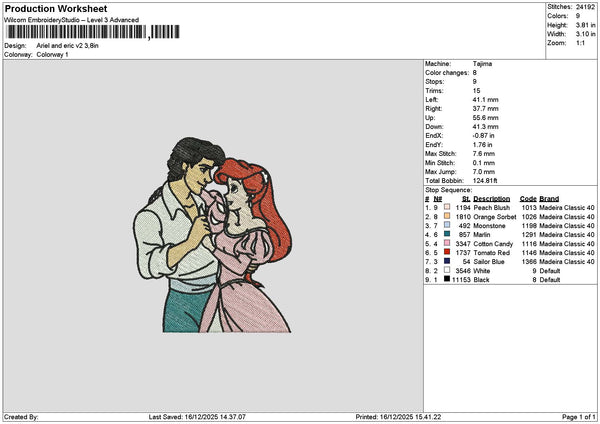Viewport: 600px width, 424px height.
Task: Click the 'Peach Blush' description text
Action: click(x=492, y=207)
